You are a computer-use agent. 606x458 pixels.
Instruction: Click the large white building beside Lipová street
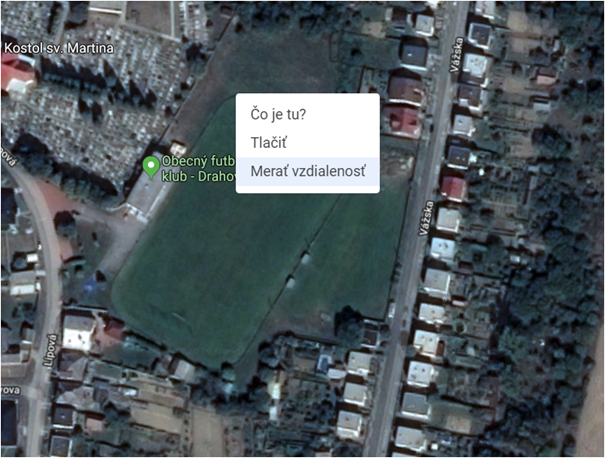[x=79, y=333]
